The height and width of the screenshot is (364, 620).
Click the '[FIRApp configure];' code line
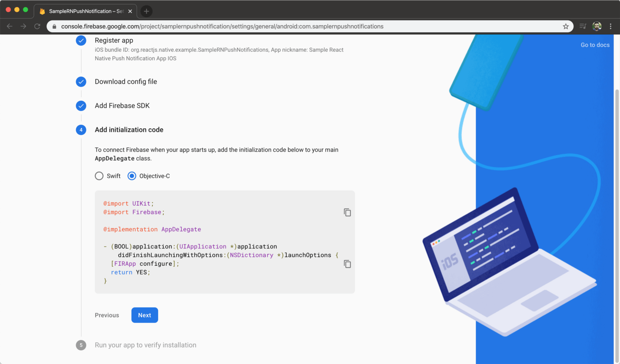point(145,264)
